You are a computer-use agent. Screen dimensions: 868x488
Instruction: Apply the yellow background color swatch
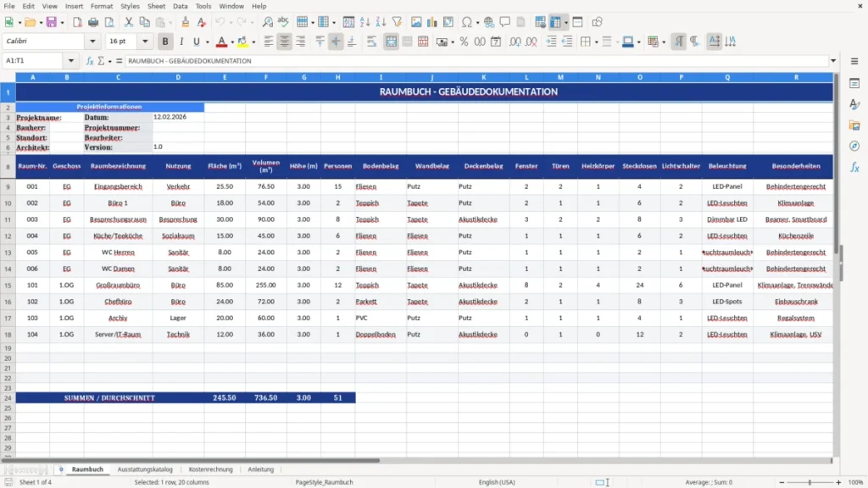[242, 42]
